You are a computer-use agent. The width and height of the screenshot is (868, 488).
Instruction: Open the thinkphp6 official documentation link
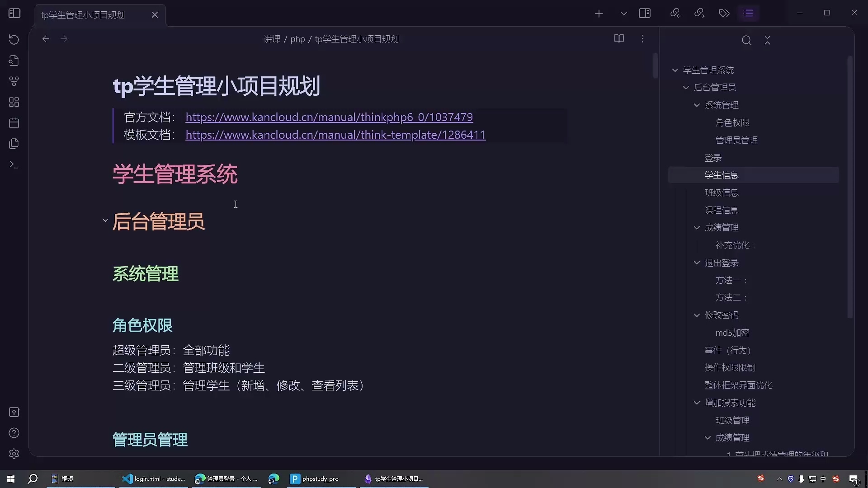[329, 117]
